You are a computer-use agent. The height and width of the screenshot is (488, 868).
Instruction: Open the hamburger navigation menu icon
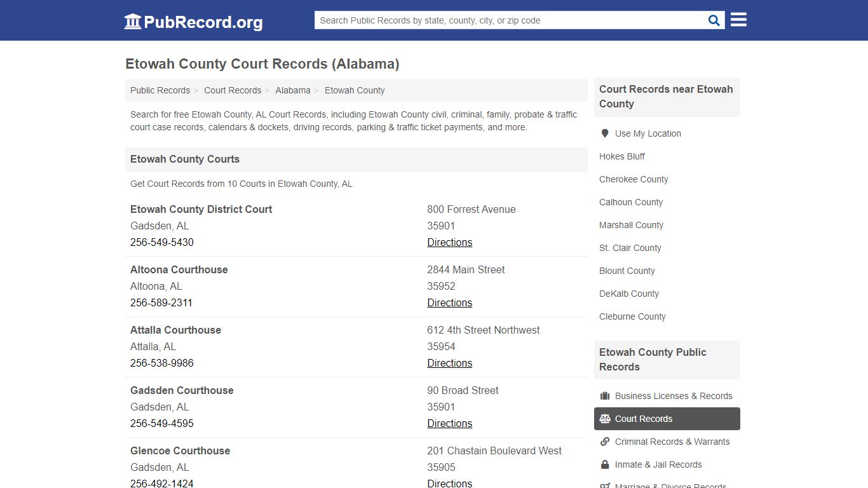(x=738, y=20)
